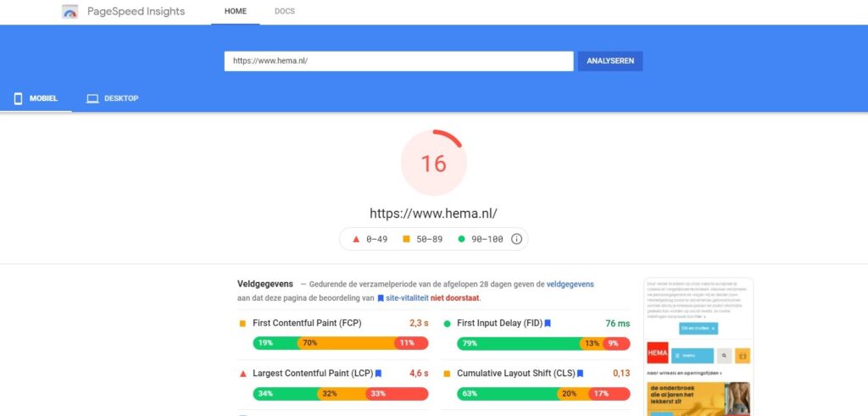Click the FCP distribution bar

(341, 343)
